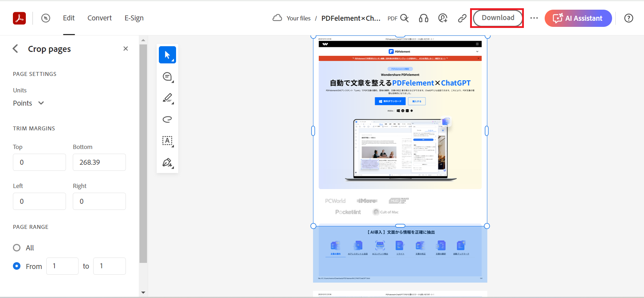Search the PDF with magnifier icon
The image size is (644, 298).
pyautogui.click(x=404, y=18)
